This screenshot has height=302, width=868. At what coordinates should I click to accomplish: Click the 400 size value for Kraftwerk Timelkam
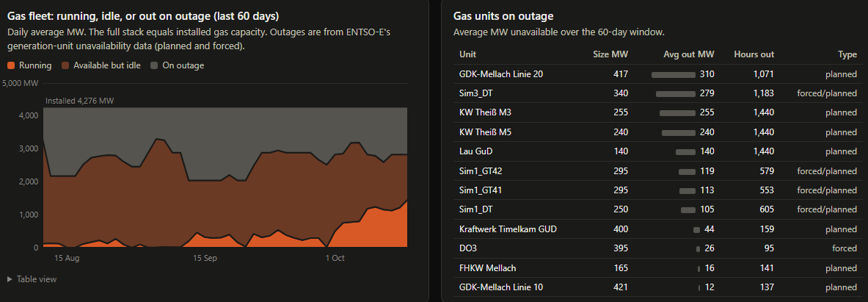(x=621, y=229)
